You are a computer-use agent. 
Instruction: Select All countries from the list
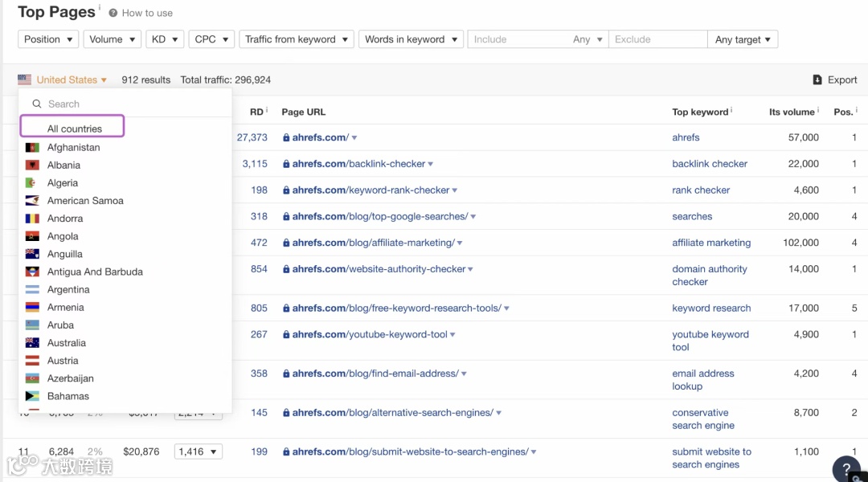pos(74,129)
